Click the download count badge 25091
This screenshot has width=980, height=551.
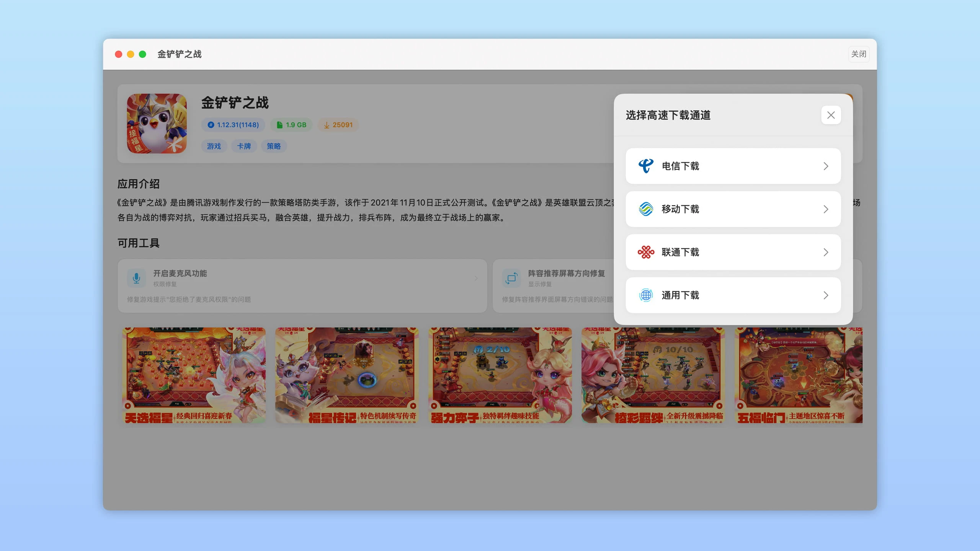[x=338, y=125]
